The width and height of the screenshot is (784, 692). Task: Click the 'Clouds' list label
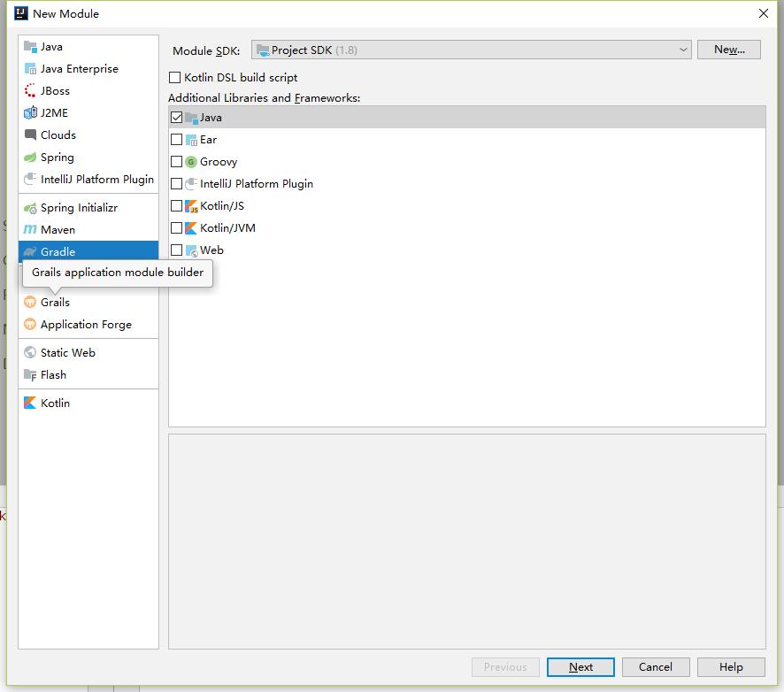click(x=58, y=135)
